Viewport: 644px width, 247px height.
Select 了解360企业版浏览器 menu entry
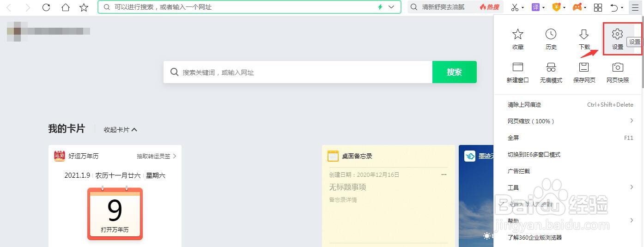569,237
